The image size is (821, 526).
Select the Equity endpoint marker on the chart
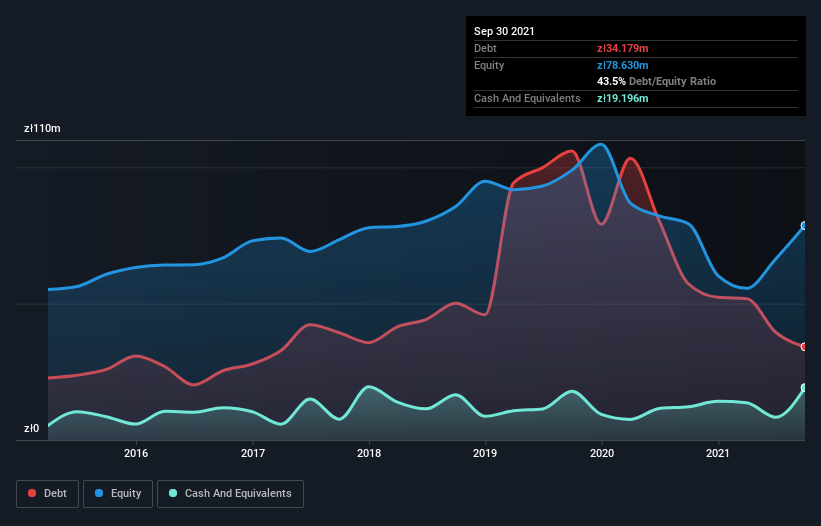[x=804, y=226]
